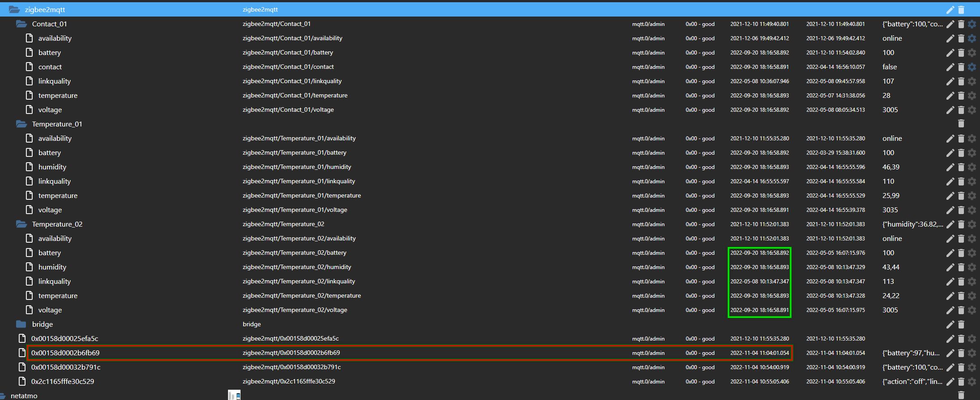
Task: Collapse the Contact_01 folder icon
Action: (x=21, y=24)
